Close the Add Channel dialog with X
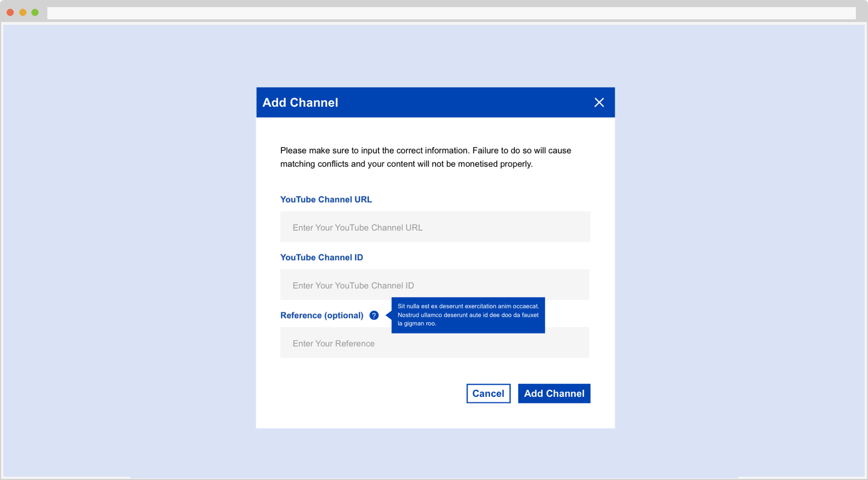The image size is (868, 480). (599, 102)
